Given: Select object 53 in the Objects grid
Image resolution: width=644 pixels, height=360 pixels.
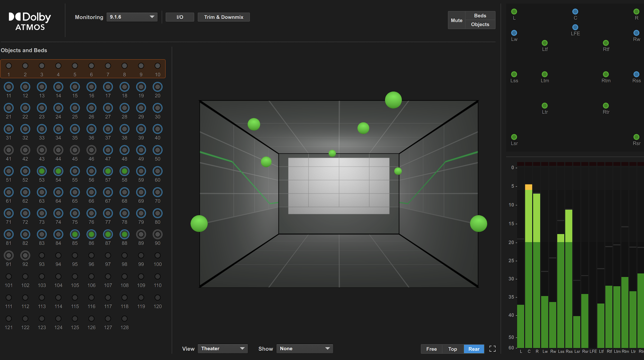Looking at the screenshot, I should click(42, 171).
